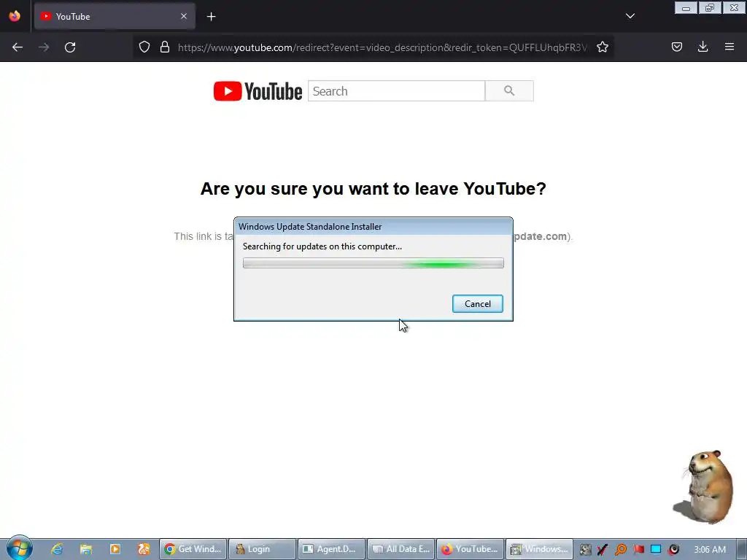
Task: Open Windows Media Player from taskbar
Action: (115, 549)
